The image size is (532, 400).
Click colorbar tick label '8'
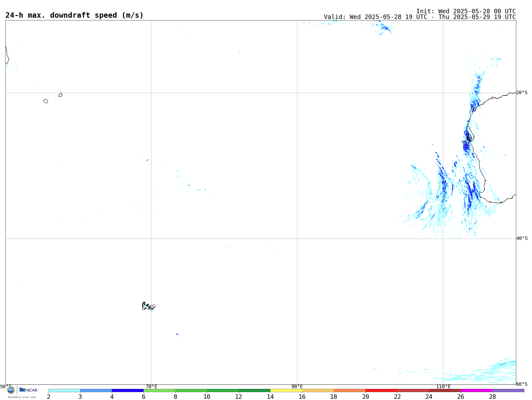(x=175, y=397)
